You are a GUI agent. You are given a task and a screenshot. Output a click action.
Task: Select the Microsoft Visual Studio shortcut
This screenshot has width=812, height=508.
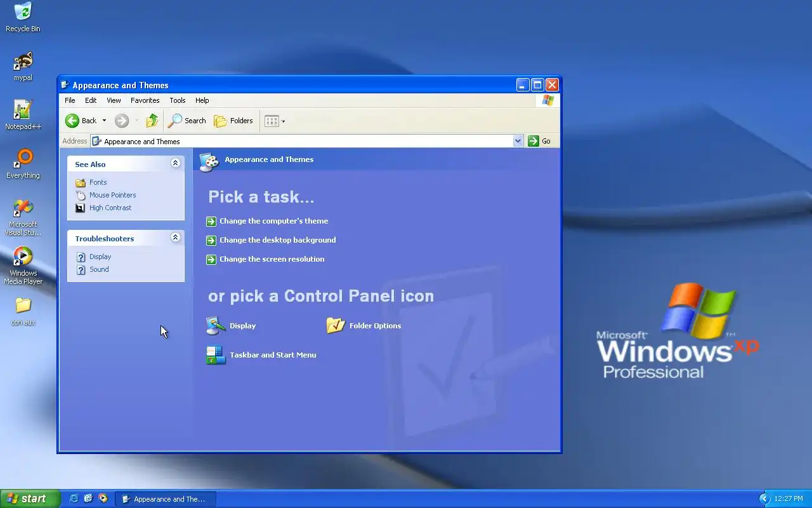tap(23, 217)
